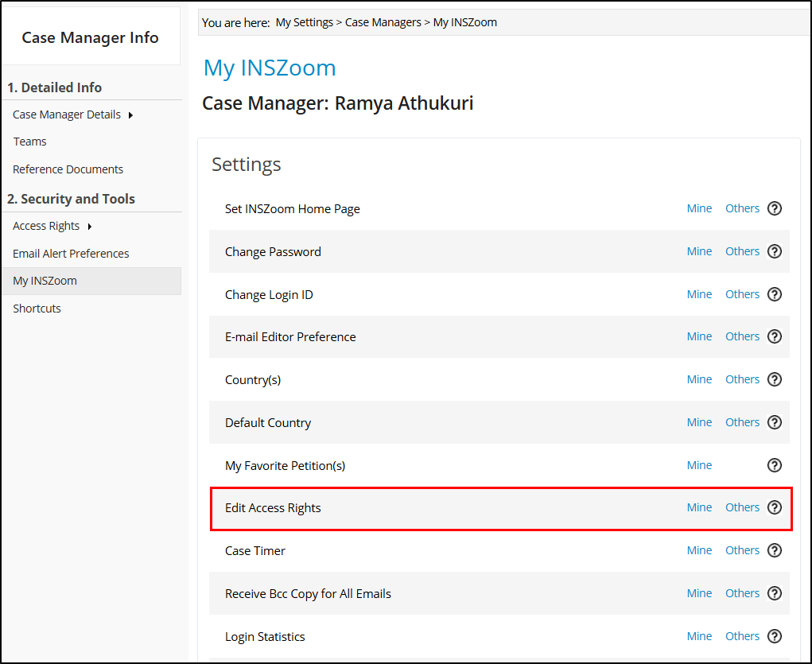Image resolution: width=812 pixels, height=664 pixels.
Task: Go to My Settings via breadcrumb
Action: [304, 21]
